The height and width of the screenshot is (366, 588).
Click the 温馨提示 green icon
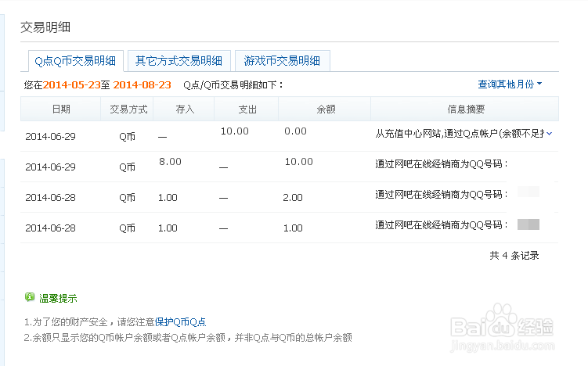30,297
